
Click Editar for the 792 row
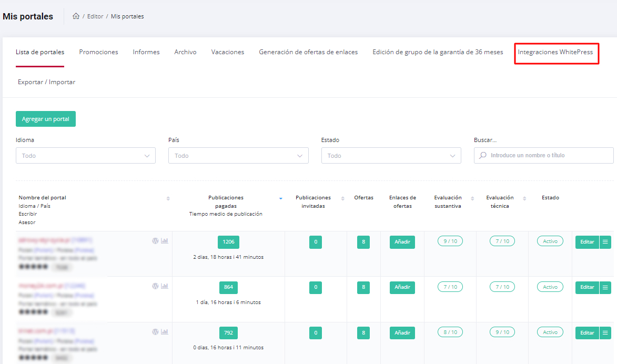click(x=587, y=333)
